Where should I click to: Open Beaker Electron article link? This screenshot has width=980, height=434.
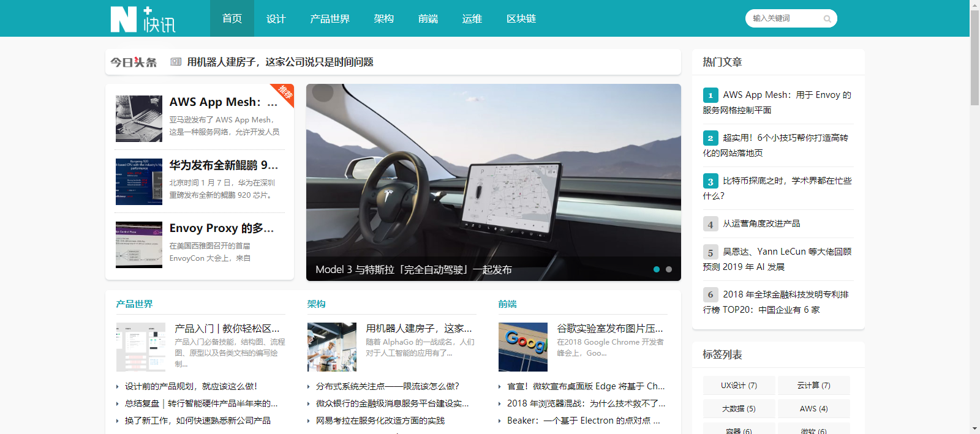(584, 421)
